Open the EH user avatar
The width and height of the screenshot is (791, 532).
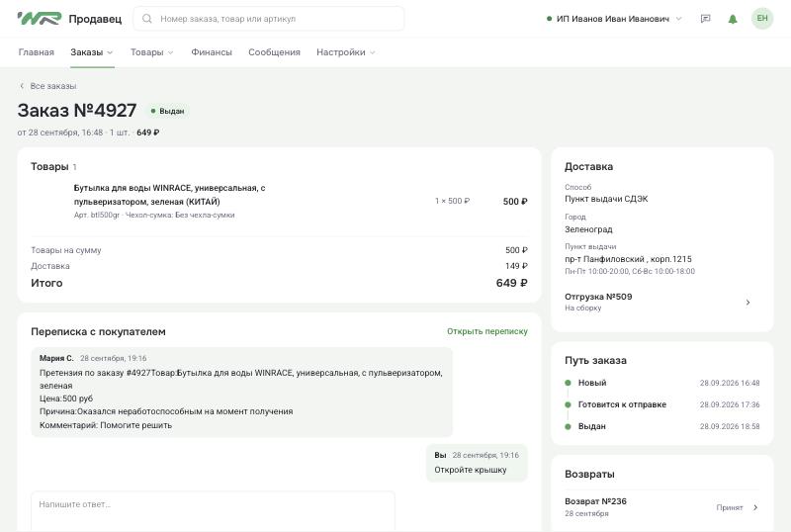(x=762, y=19)
